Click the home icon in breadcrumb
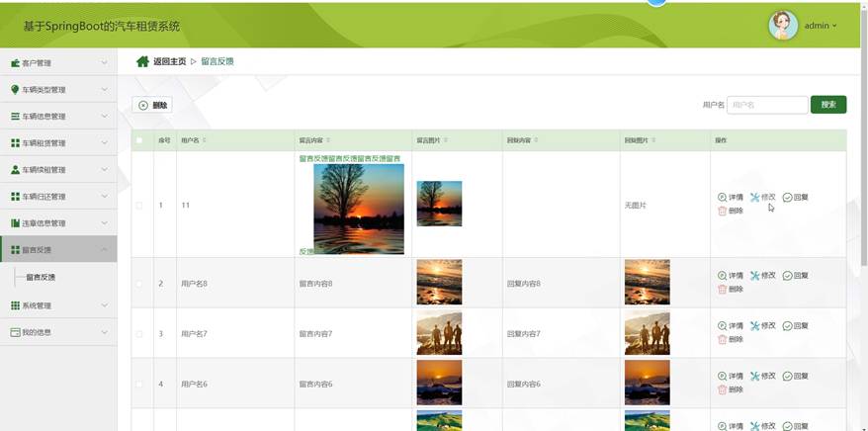868x431 pixels. click(142, 61)
